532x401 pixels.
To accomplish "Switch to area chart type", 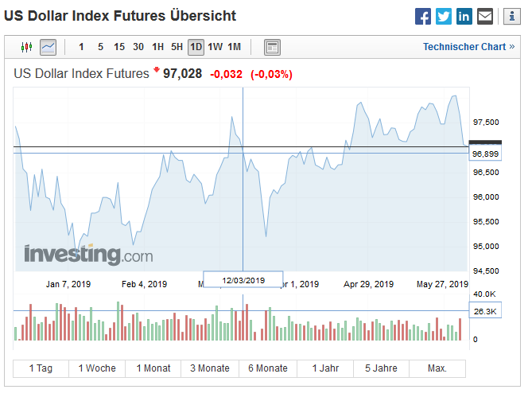I will click(49, 47).
